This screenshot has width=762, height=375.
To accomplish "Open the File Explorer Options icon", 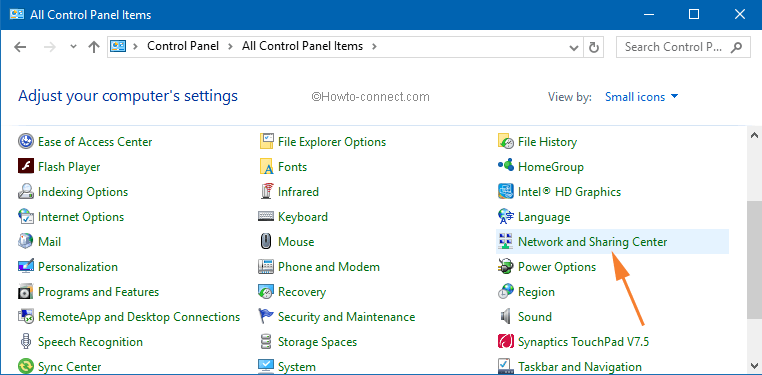I will [266, 142].
